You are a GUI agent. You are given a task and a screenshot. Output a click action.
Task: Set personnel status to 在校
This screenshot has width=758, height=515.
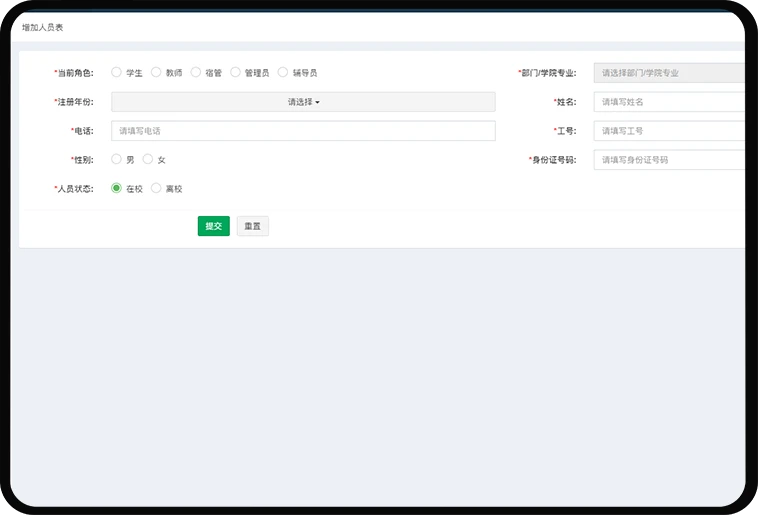click(x=117, y=188)
